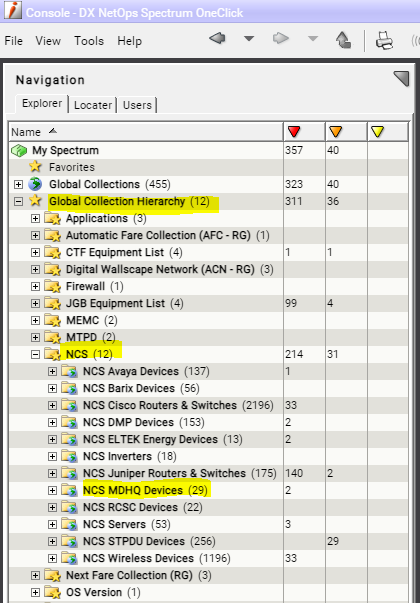Viewport: 420px width, 603px height.
Task: Open the Tools menu
Action: (x=89, y=41)
